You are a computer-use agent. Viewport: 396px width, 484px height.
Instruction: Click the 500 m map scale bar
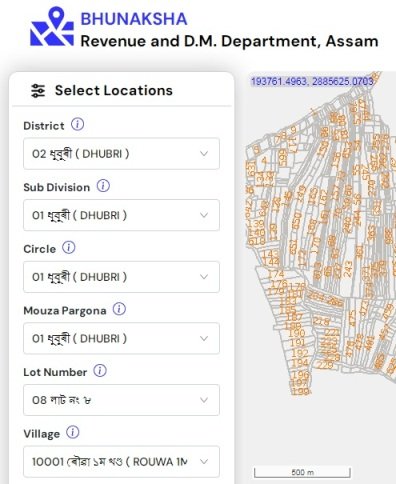click(x=302, y=472)
